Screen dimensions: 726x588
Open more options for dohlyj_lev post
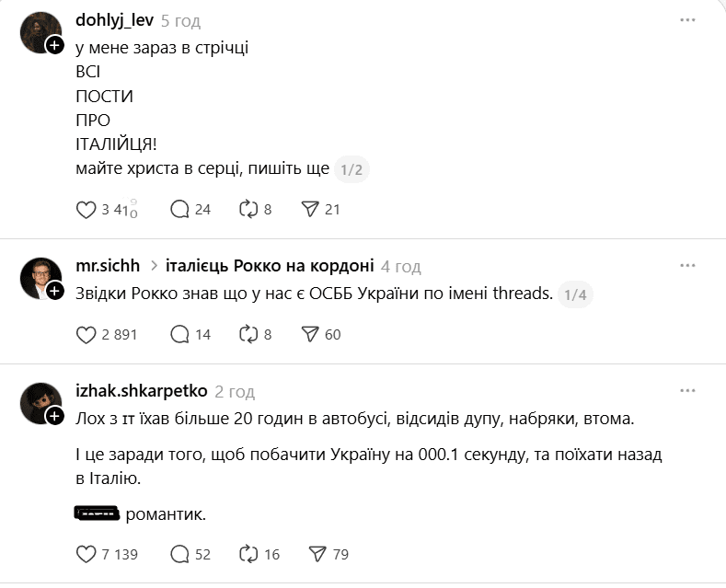tap(687, 20)
